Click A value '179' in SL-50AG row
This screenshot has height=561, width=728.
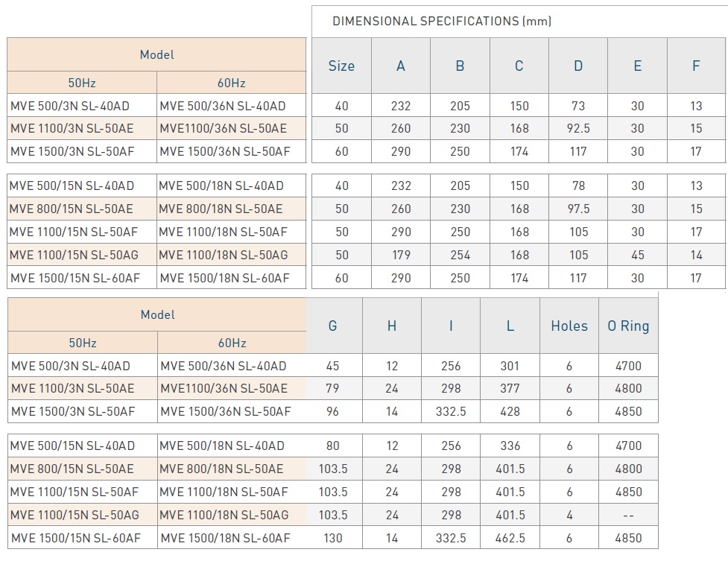coord(401,255)
